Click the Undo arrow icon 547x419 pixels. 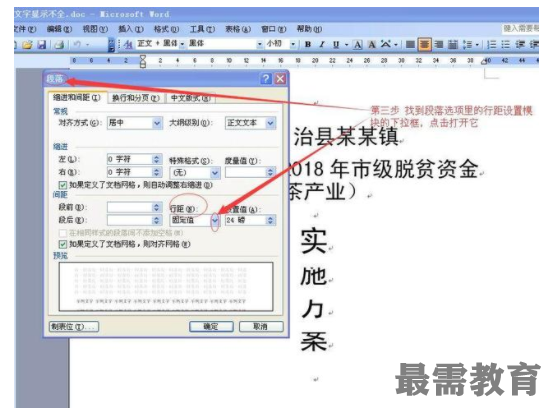77,45
